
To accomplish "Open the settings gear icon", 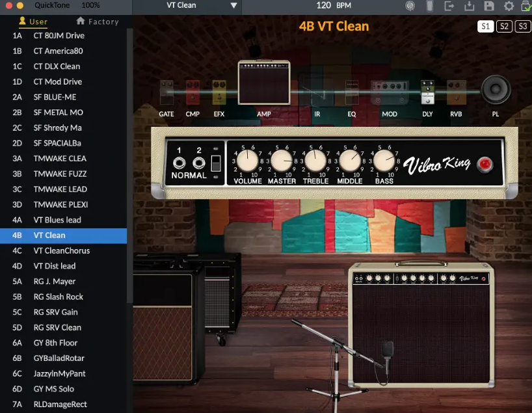I will point(509,6).
